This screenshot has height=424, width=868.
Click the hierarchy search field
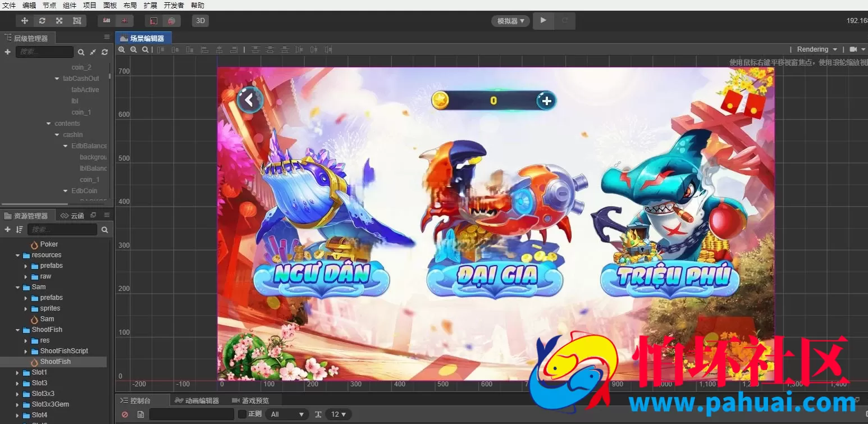44,52
